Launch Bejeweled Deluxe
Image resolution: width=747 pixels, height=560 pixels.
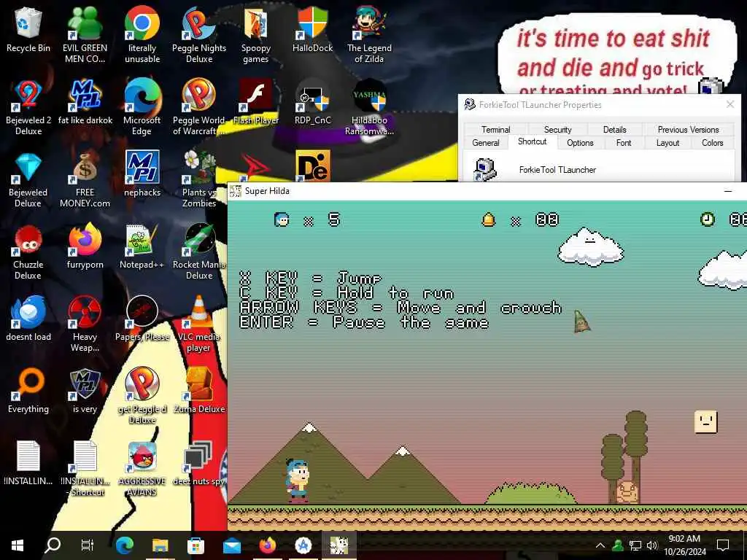coord(28,180)
